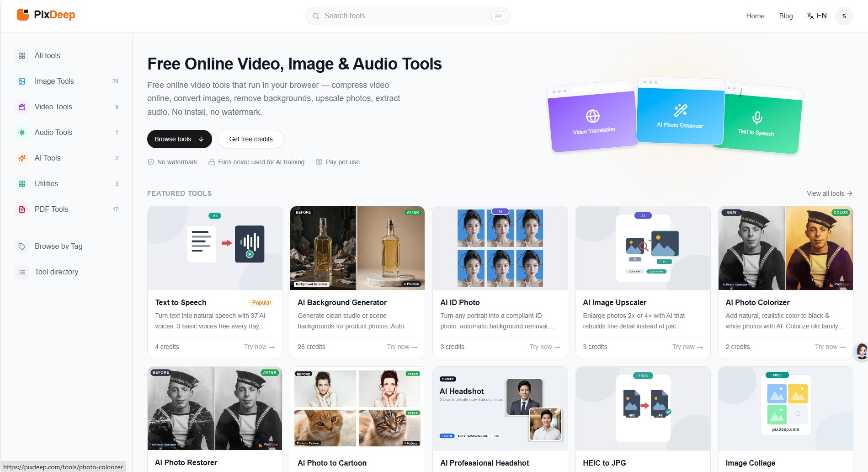
Task: Open the AI Photo Colorizer thumbnail
Action: click(785, 248)
